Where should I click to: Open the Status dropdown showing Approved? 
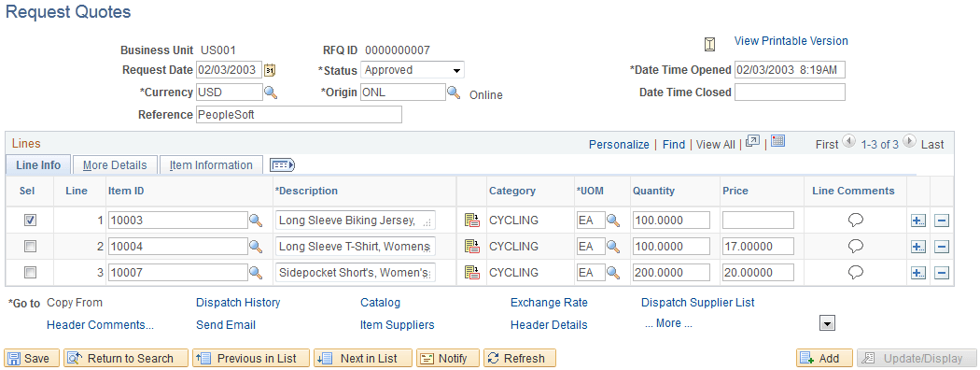pos(413,70)
